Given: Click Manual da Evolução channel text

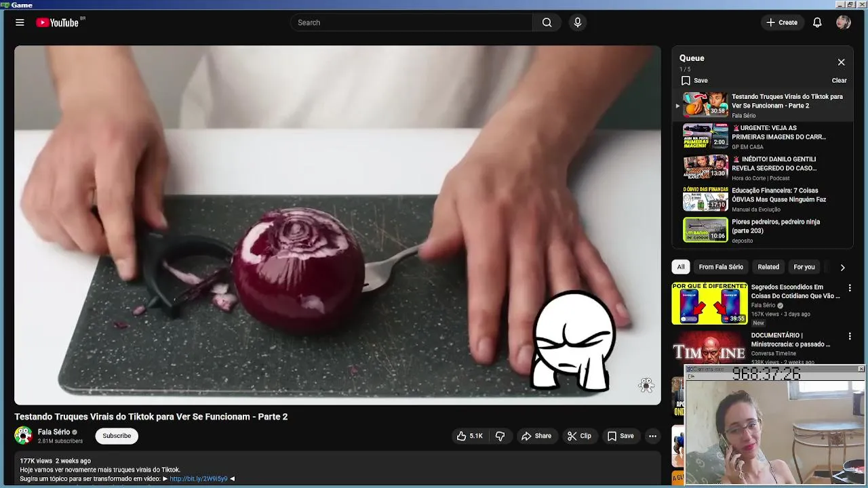Looking at the screenshot, I should [x=756, y=209].
